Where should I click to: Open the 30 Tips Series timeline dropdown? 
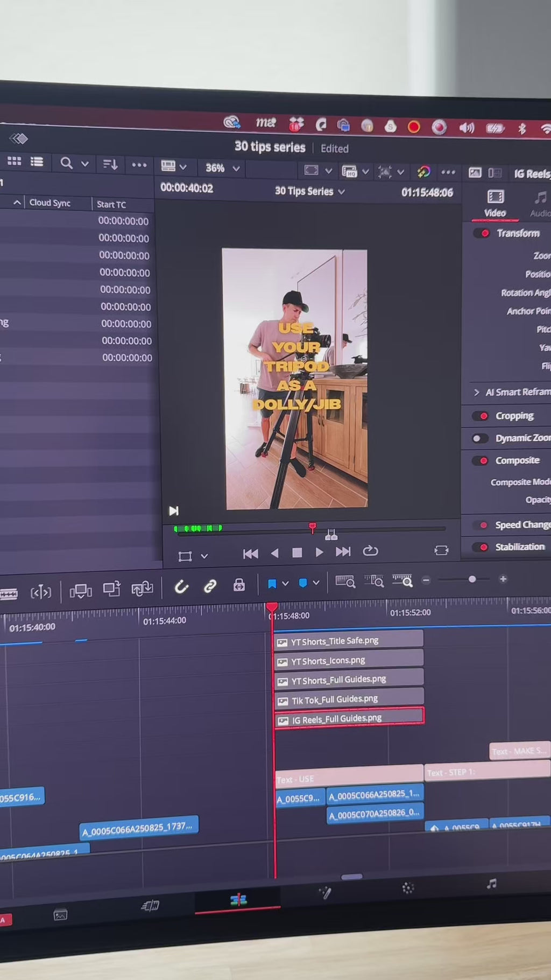pos(309,191)
